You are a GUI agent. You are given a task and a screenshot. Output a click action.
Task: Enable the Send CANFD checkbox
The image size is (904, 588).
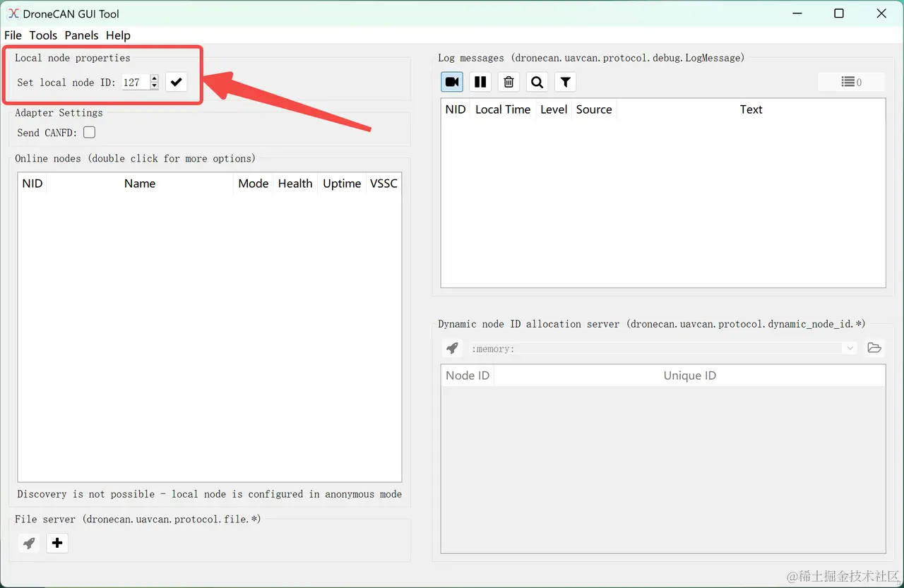(x=89, y=132)
